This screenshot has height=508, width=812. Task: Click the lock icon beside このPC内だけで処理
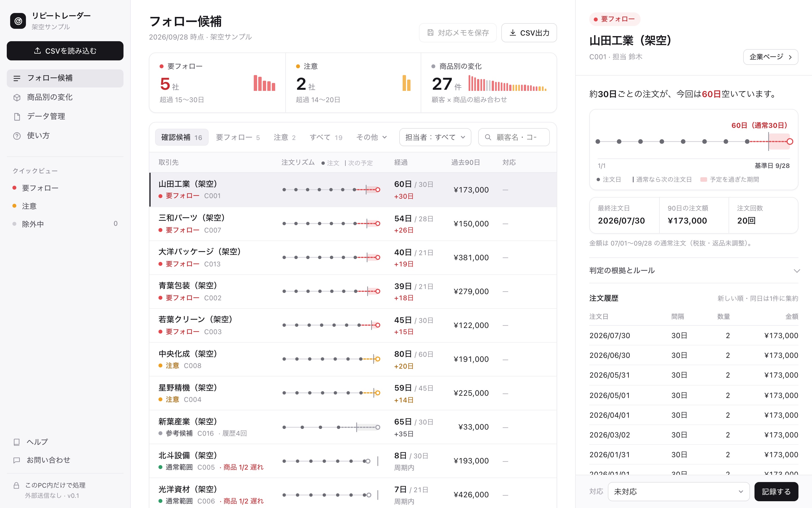coord(16,485)
